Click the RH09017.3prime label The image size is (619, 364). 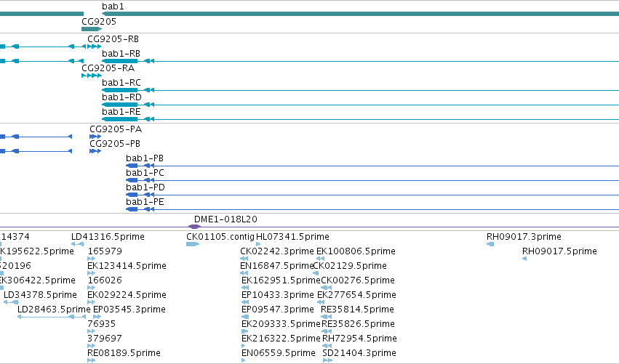point(524,237)
